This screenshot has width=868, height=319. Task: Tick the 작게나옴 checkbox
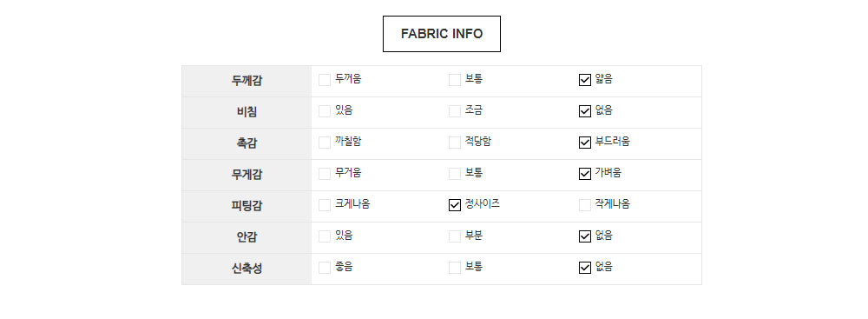click(x=584, y=205)
